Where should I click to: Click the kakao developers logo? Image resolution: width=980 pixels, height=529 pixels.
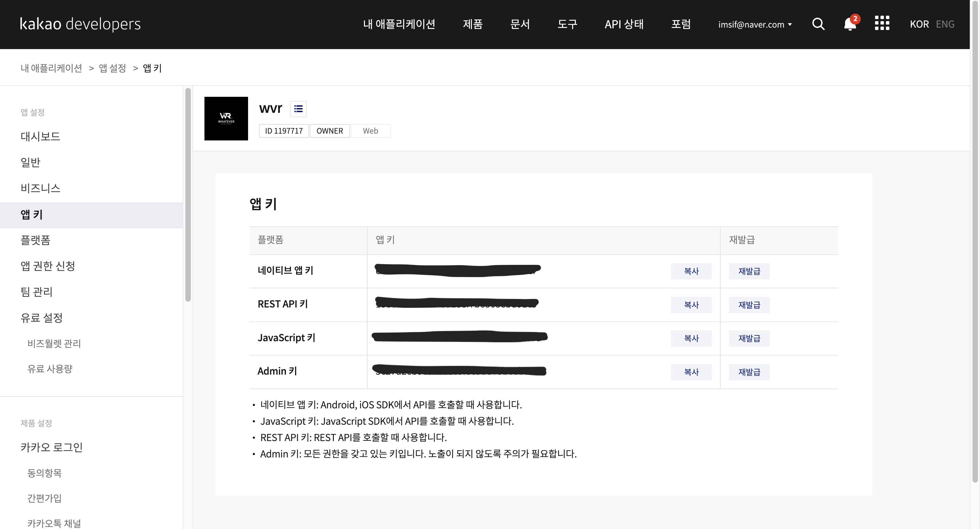(80, 24)
